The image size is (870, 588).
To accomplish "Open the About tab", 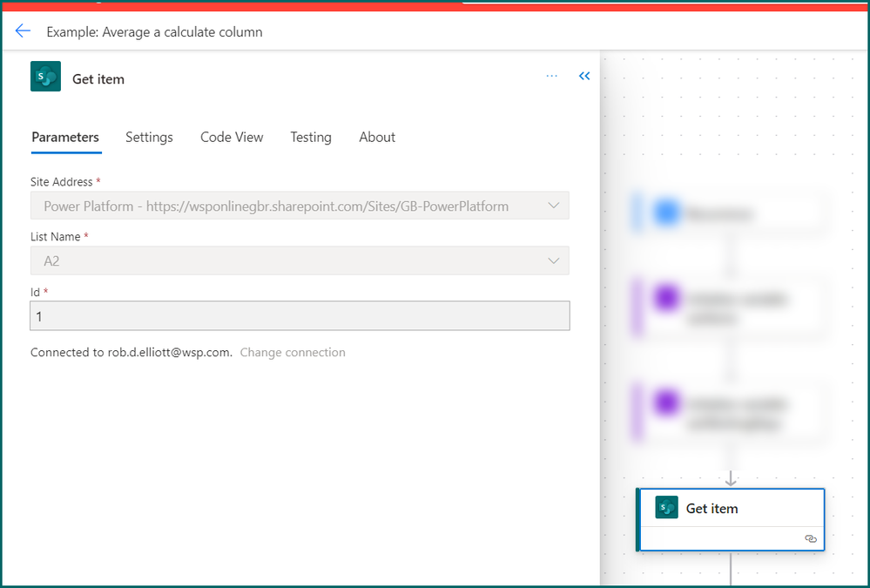I will pos(377,137).
